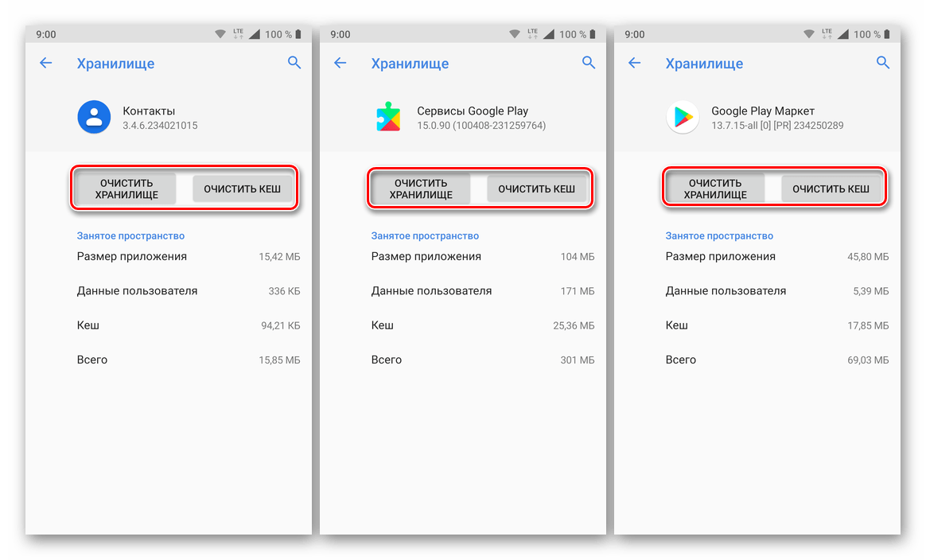Screen dimensions: 926x560
Task: Go back from Google Play Маркет storage screen
Action: pyautogui.click(x=634, y=63)
